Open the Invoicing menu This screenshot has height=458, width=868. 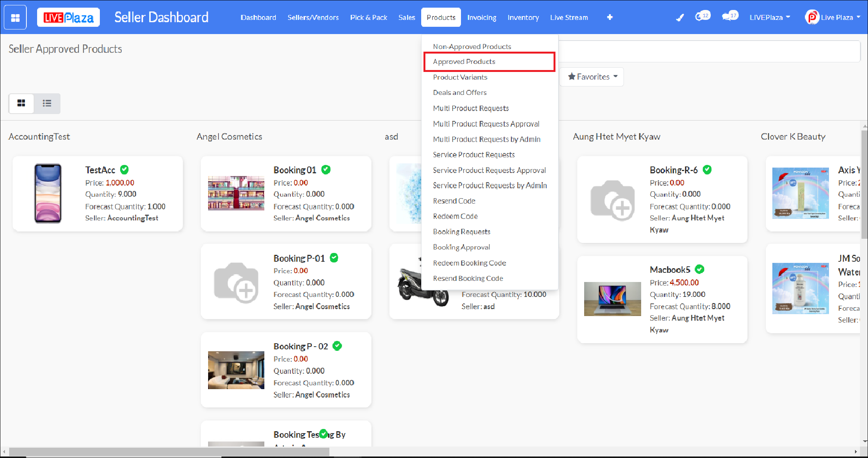482,18
